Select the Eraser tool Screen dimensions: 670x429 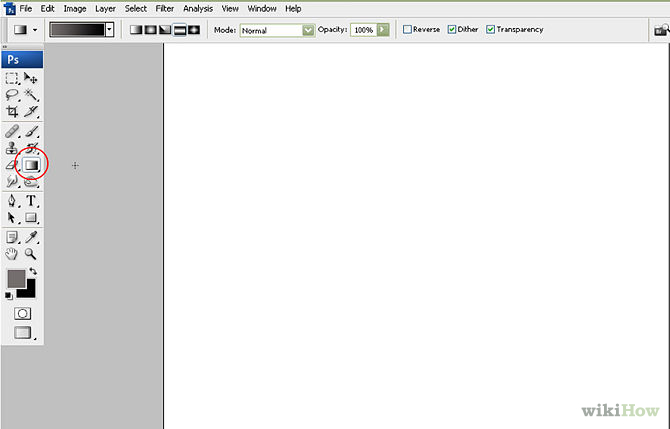[12, 165]
